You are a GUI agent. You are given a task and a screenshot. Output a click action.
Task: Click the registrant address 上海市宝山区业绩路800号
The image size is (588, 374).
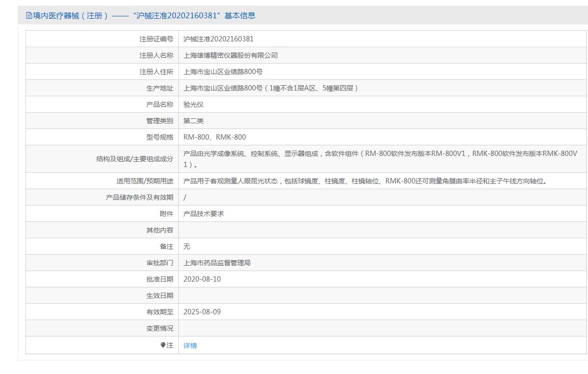(x=223, y=72)
